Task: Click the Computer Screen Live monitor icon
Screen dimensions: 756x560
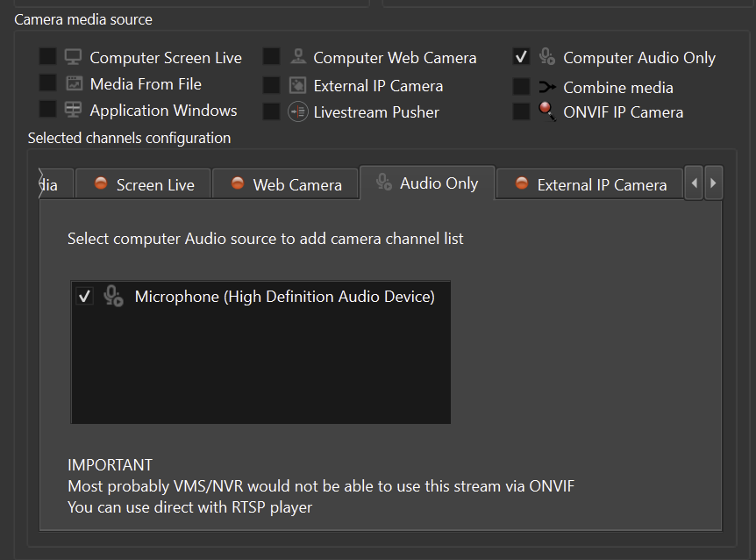Action: 74,58
